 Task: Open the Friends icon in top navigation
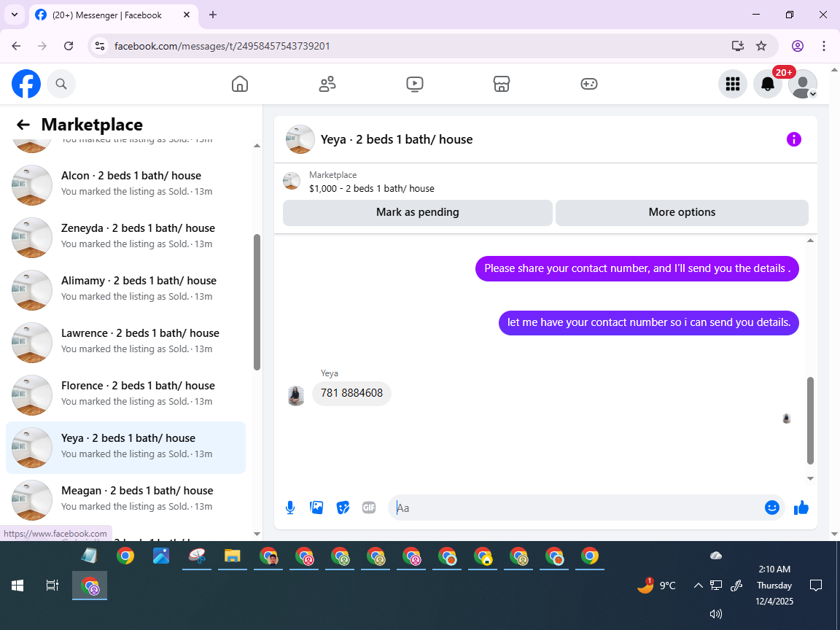click(x=327, y=84)
